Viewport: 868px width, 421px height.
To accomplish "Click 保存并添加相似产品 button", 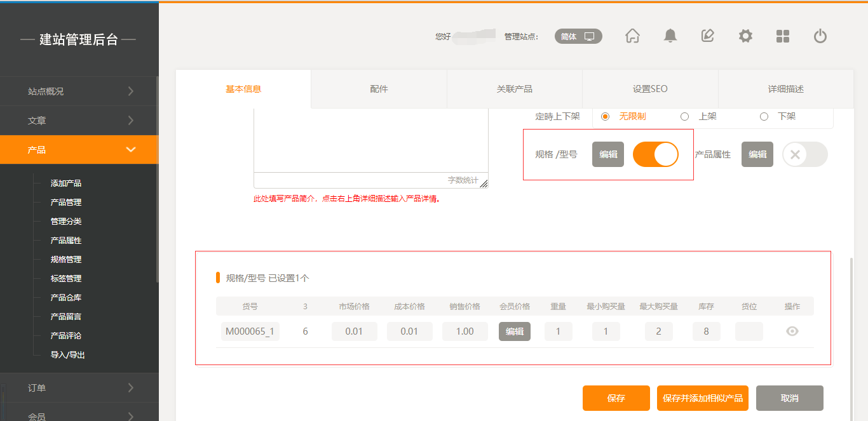I will click(702, 398).
